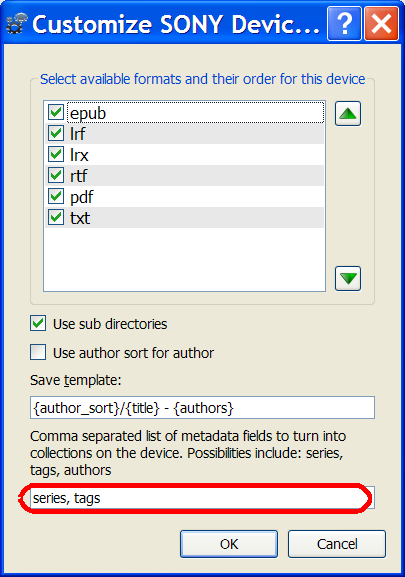405x577 pixels.
Task: Open the dialog help question mark
Action: point(344,24)
